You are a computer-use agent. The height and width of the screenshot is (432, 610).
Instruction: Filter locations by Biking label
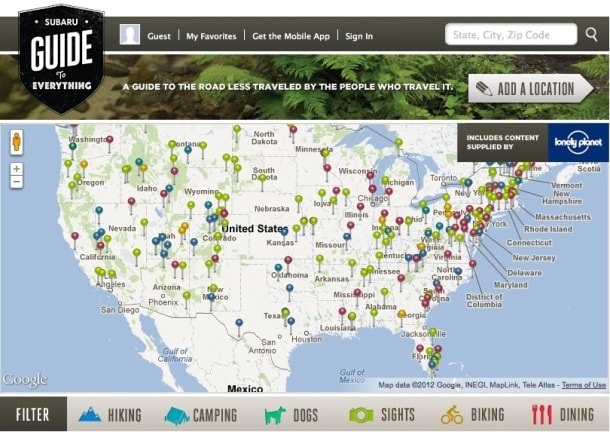[487, 415]
